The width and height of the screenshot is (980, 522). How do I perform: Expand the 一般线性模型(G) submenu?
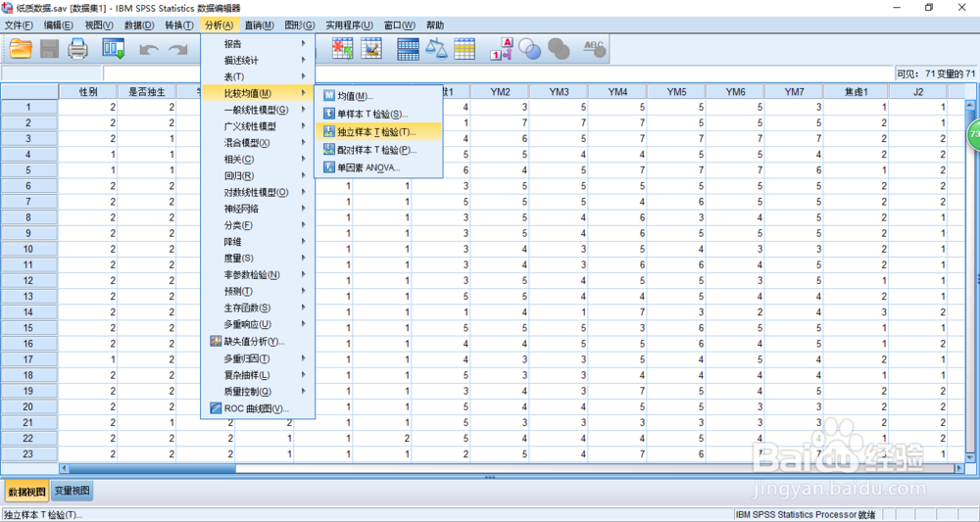click(258, 110)
